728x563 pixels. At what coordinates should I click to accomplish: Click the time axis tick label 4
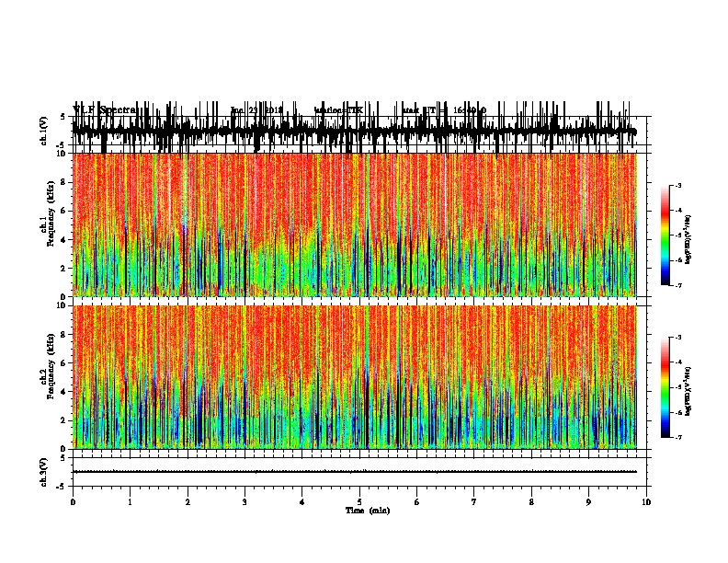pyautogui.click(x=301, y=502)
